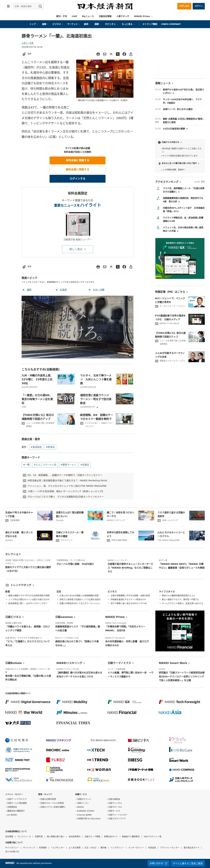Image resolution: width=210 pixels, height=868 pixels.
Task: Select 日経会社情報 in the top menu
Action: click(105, 16)
